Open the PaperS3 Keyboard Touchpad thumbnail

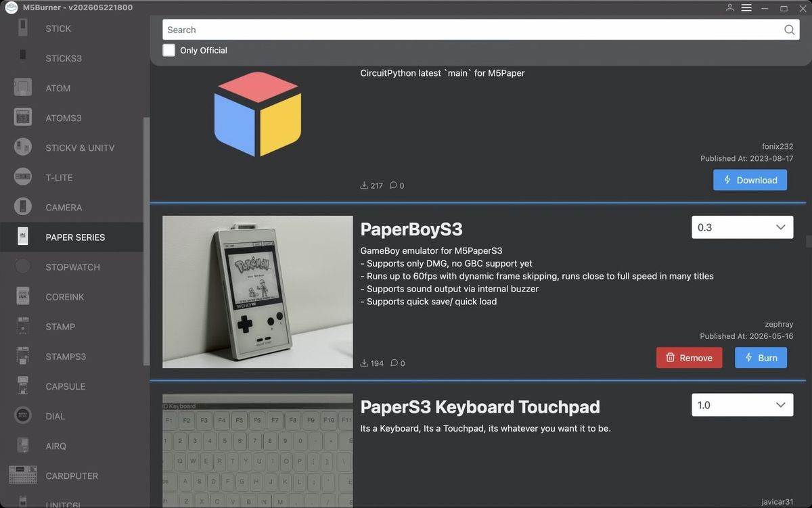pos(258,451)
